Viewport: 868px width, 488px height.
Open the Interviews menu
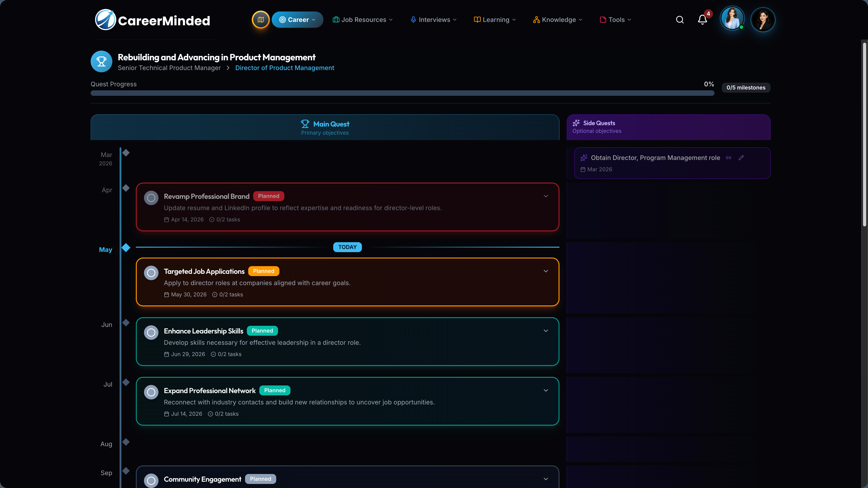point(434,19)
